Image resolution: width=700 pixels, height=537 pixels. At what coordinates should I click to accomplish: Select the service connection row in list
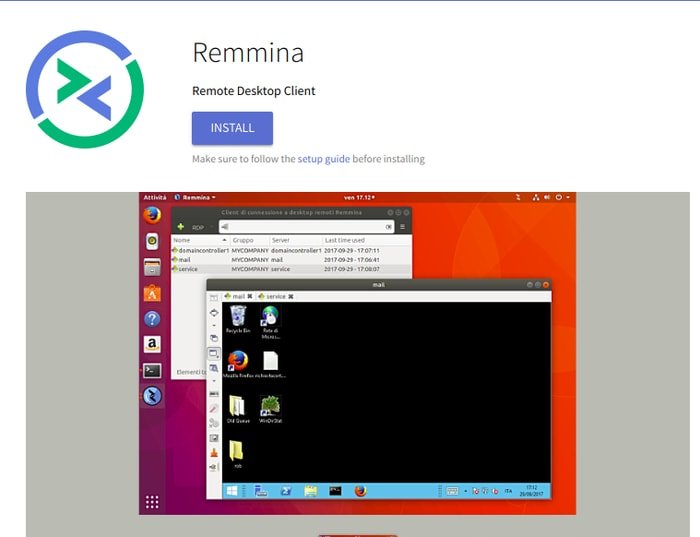click(x=291, y=269)
